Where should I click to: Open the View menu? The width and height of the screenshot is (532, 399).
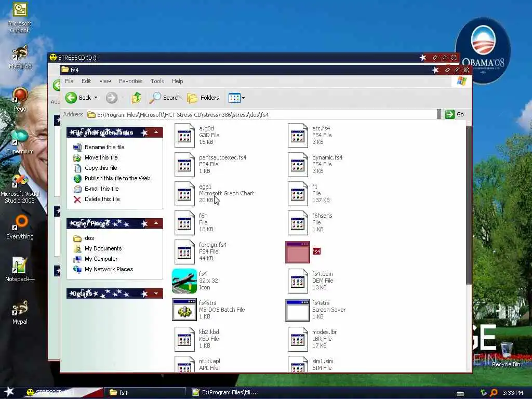click(x=105, y=81)
